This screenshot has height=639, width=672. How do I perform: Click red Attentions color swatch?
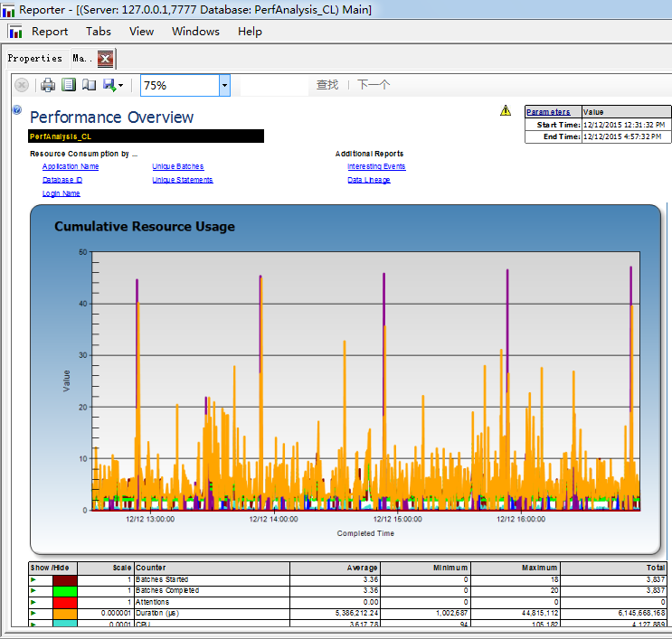pos(65,603)
